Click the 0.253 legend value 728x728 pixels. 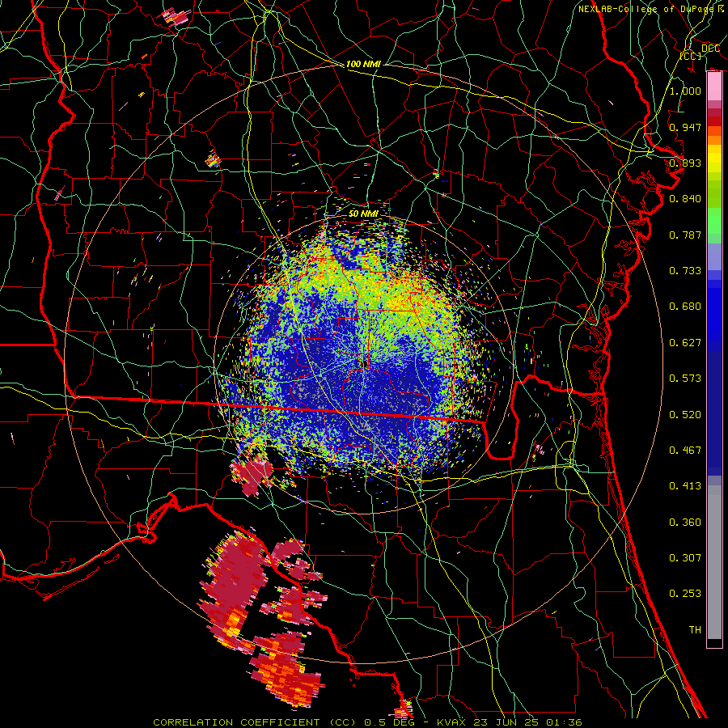pos(685,594)
